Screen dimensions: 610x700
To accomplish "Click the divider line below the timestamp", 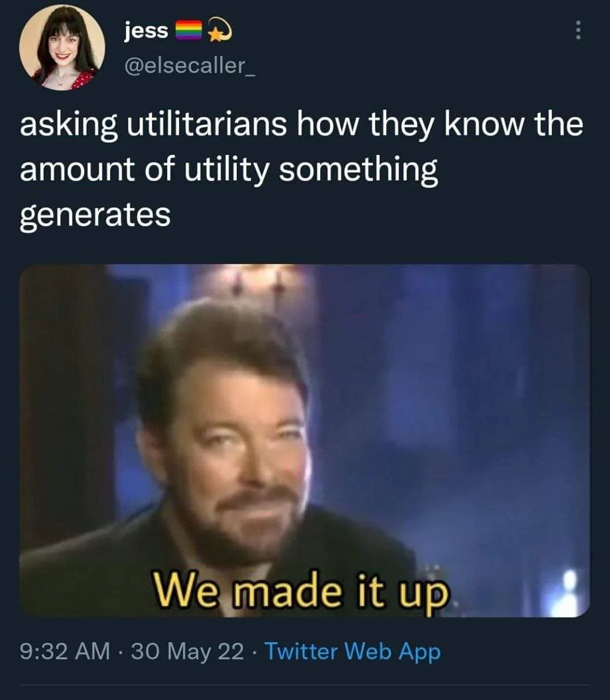I will tap(305, 685).
